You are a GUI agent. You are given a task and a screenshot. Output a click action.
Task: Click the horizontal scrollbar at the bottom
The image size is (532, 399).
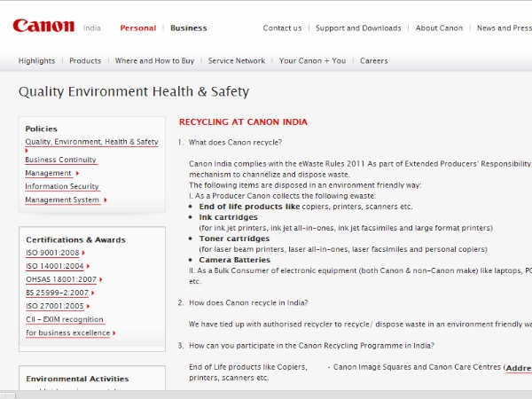(x=266, y=395)
